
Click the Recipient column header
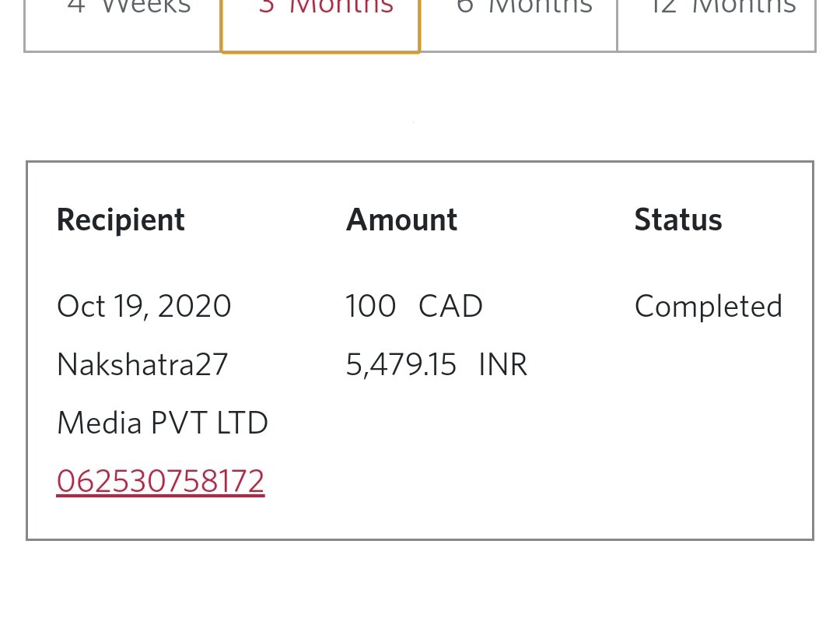click(x=121, y=219)
